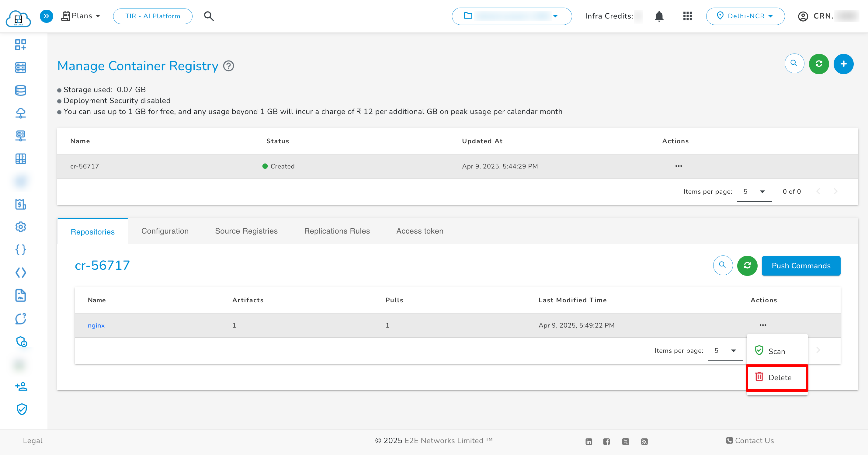Click the notifications bell icon
The height and width of the screenshot is (455, 868).
coord(659,16)
